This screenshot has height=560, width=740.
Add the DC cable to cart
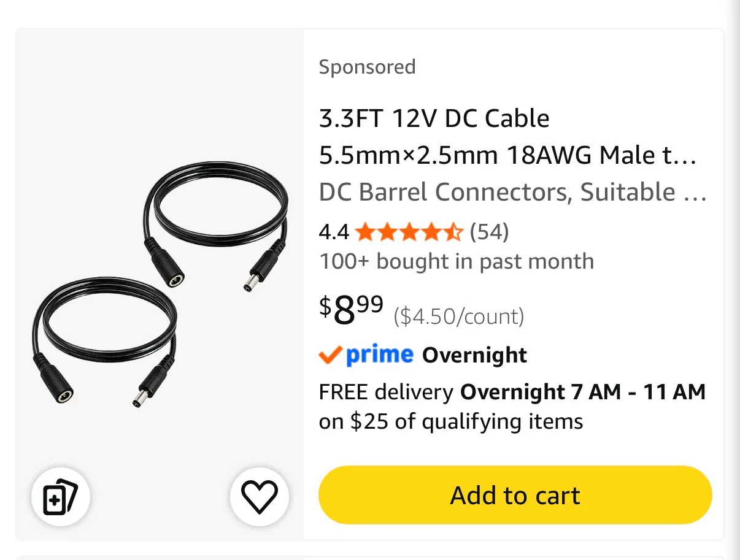(515, 496)
